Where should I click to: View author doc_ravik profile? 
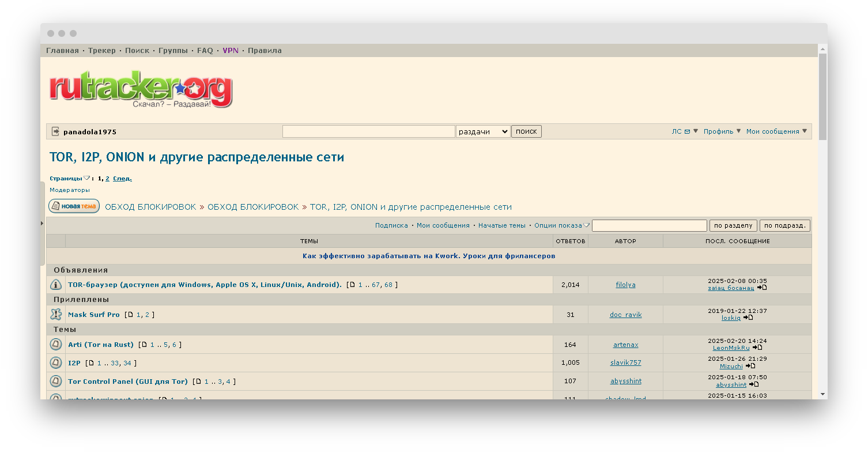pos(625,315)
